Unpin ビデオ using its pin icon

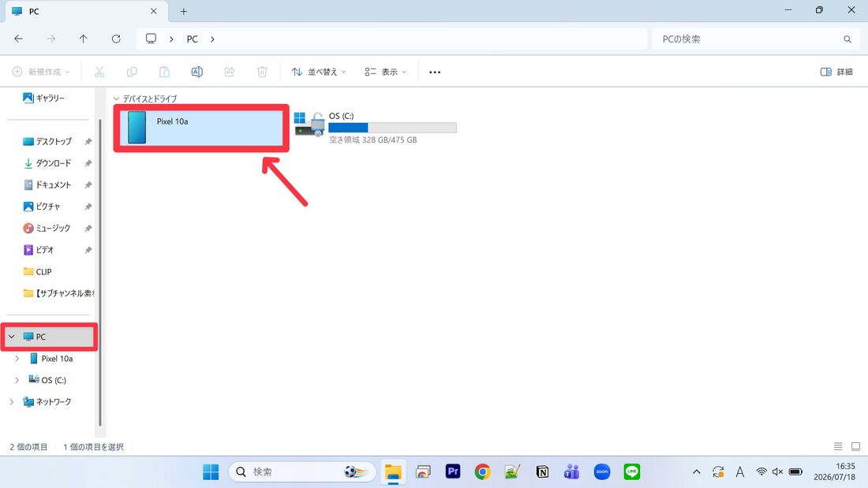point(88,250)
